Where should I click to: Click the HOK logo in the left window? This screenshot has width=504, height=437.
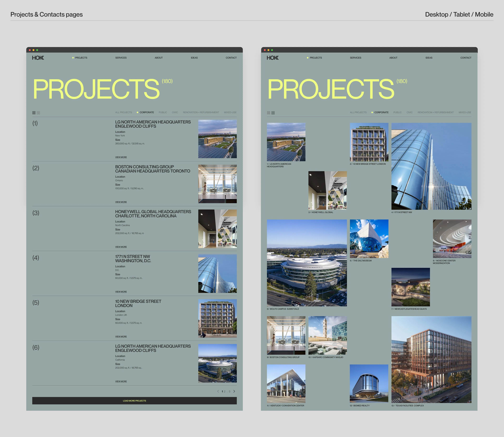tap(38, 58)
